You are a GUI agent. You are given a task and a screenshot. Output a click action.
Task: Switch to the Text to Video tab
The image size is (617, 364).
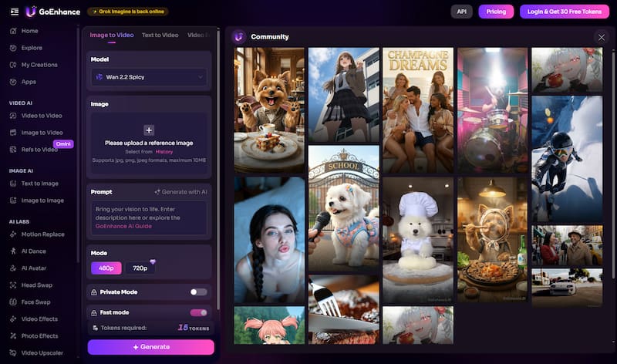pyautogui.click(x=160, y=35)
